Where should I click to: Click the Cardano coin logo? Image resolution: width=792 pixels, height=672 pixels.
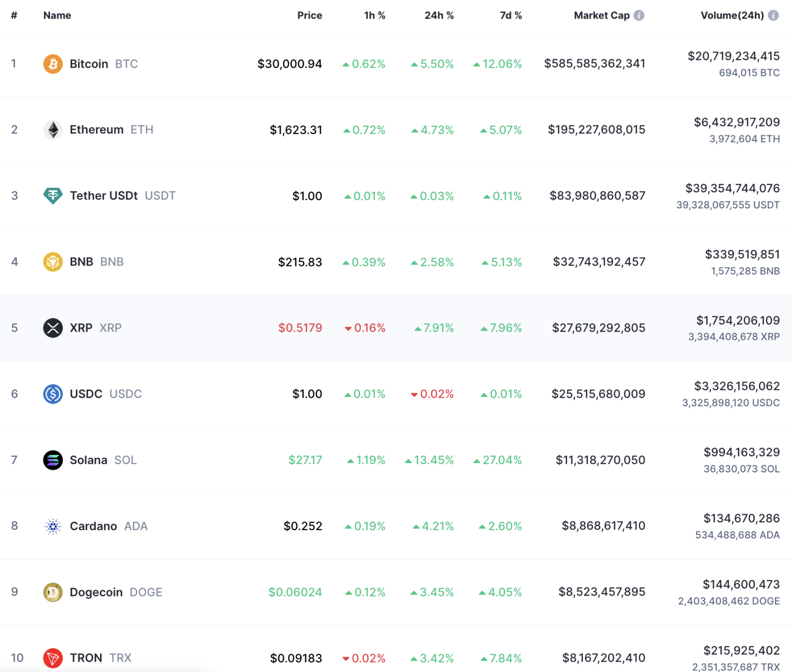53,526
